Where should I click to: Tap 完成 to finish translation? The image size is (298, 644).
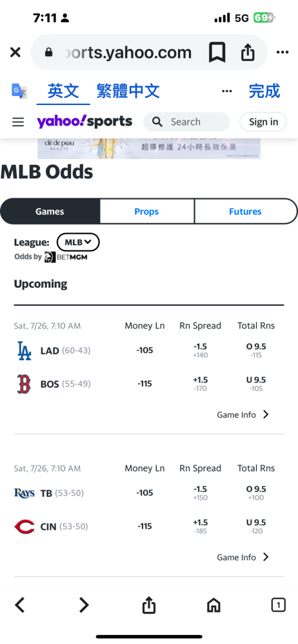tap(264, 91)
